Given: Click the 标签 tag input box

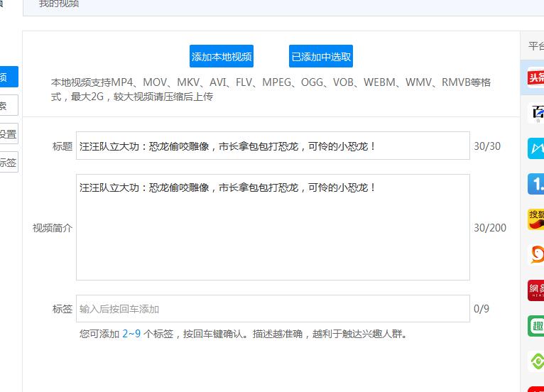Looking at the screenshot, I should coord(273,309).
